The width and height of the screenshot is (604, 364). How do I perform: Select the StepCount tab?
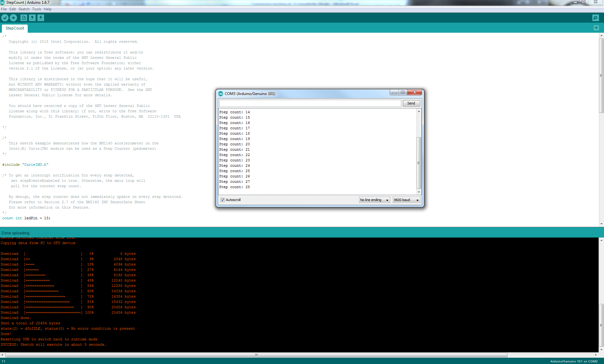pyautogui.click(x=15, y=28)
